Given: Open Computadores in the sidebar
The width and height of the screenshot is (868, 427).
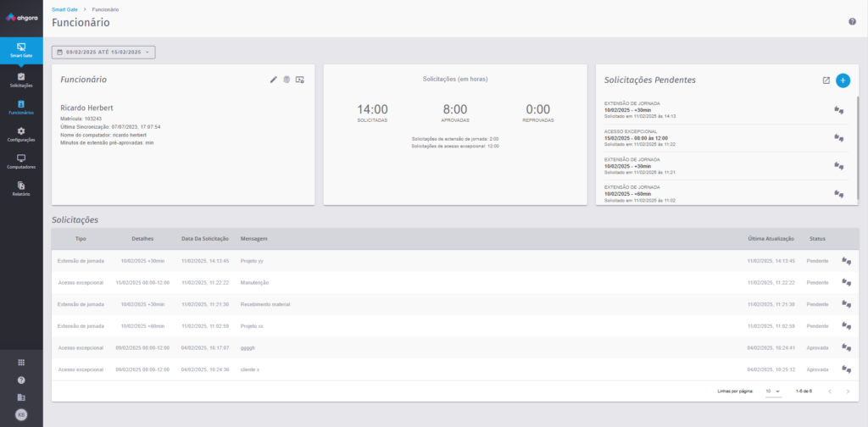Looking at the screenshot, I should click(21, 162).
